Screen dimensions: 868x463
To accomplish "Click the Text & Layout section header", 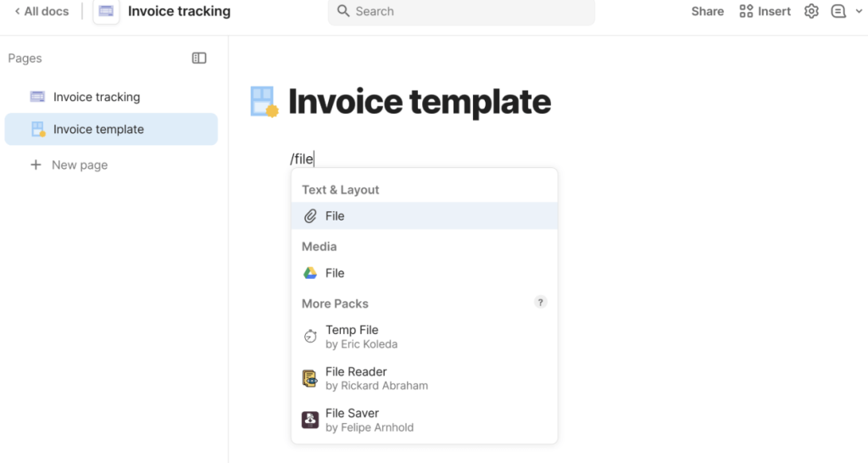I will [341, 190].
